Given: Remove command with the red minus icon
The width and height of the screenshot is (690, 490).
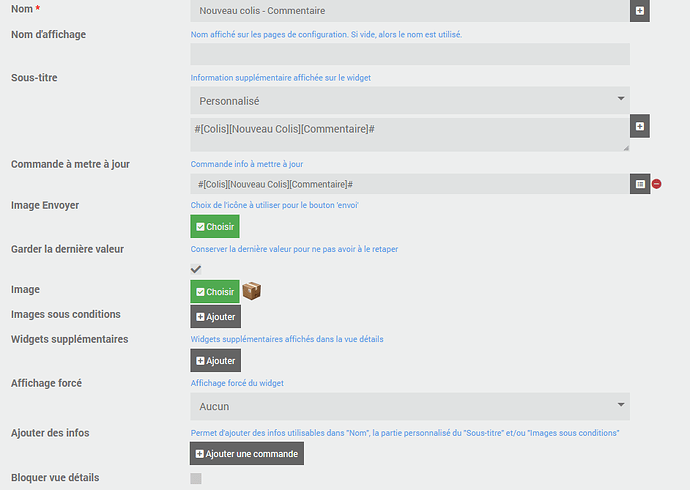Looking at the screenshot, I should pyautogui.click(x=657, y=184).
